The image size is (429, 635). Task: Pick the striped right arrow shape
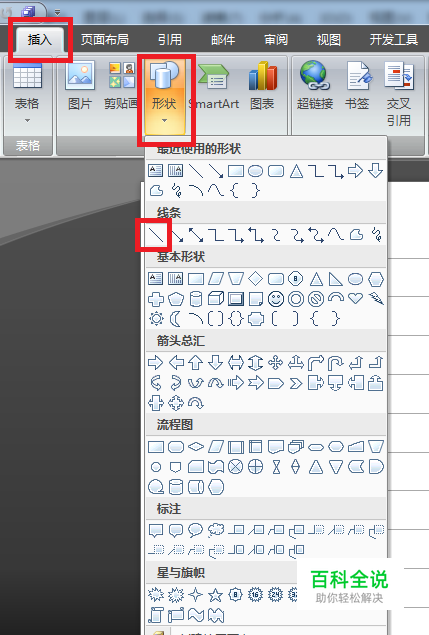pos(236,383)
